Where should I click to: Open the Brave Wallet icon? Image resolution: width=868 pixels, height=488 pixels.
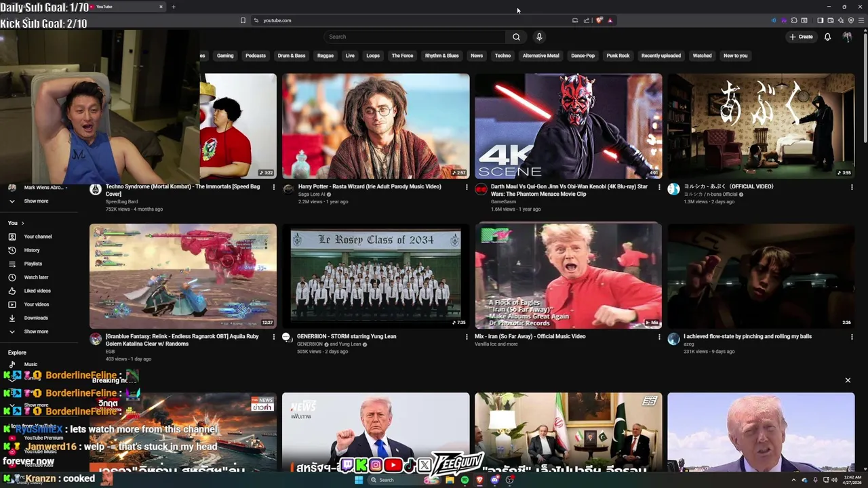(830, 20)
